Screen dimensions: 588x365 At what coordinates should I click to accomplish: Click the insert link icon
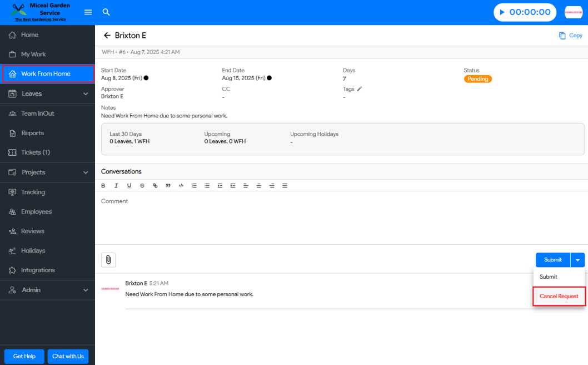click(155, 185)
